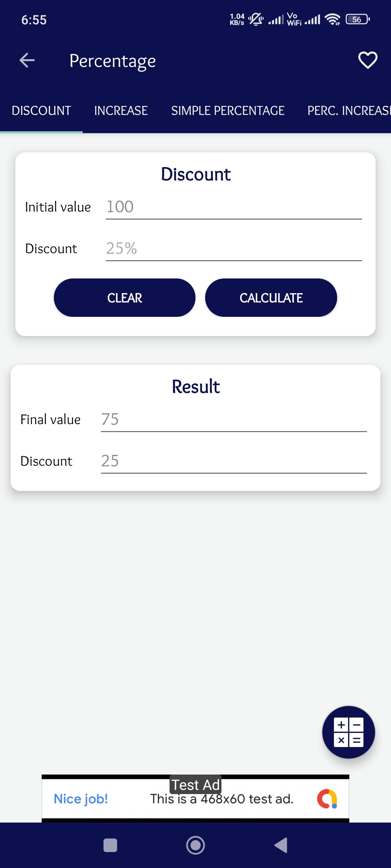Tap the "Nice job!" ad link
The width and height of the screenshot is (391, 868).
(x=81, y=799)
